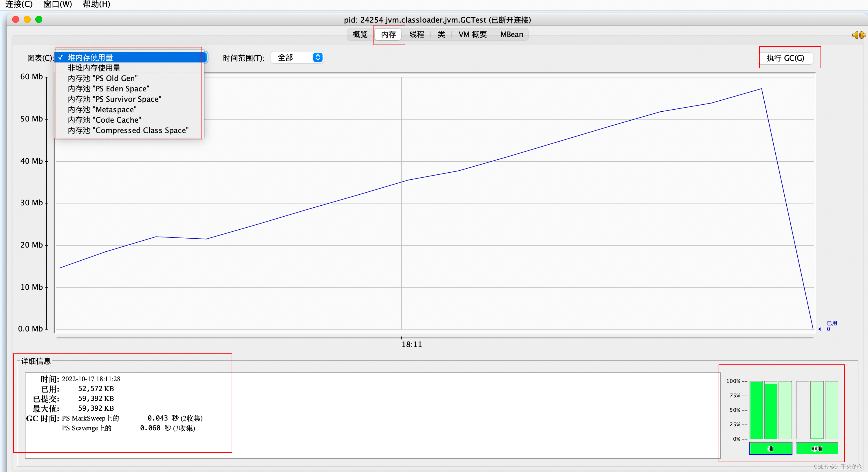Select the PS Eden Space memory pool
This screenshot has height=472, width=868.
pos(108,89)
